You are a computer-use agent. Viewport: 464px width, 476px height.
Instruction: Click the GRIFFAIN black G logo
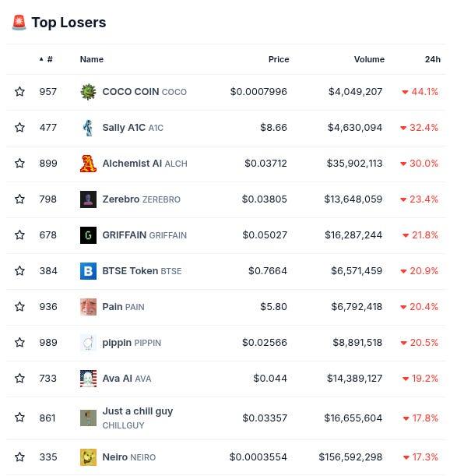coord(88,235)
